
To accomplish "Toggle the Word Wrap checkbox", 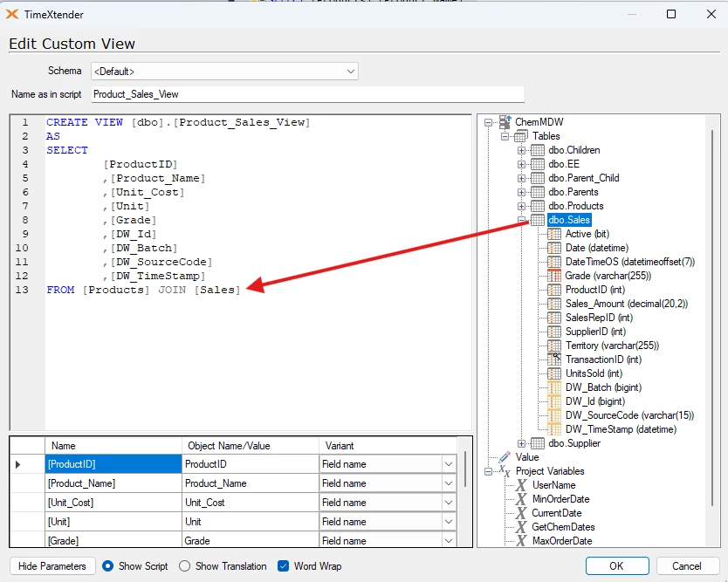I will tap(283, 566).
